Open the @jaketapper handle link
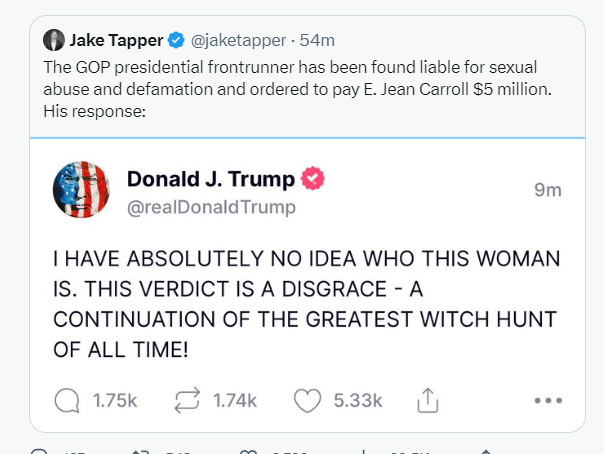The height and width of the screenshot is (454, 604). (238, 40)
